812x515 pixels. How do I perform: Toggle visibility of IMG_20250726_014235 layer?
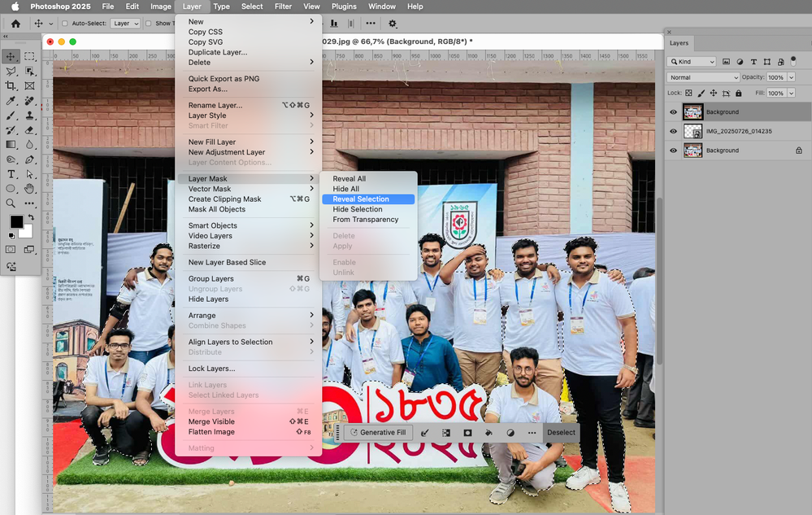[674, 131]
